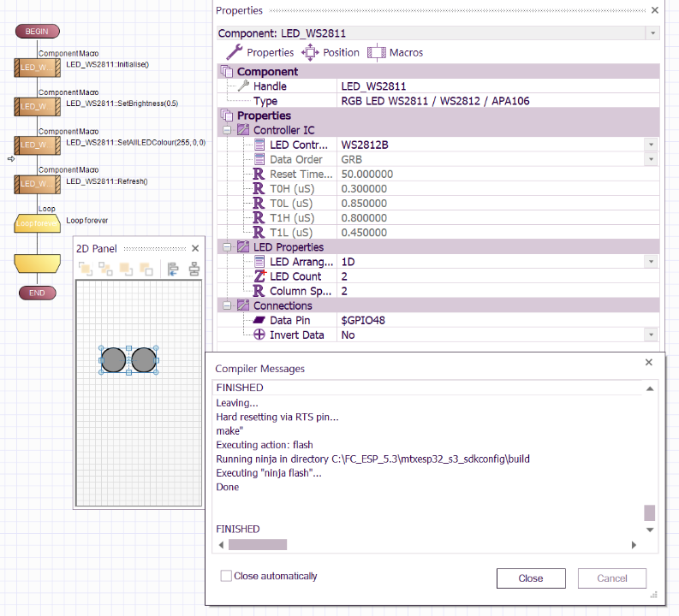Click the Close button in Compiler Messages
Image resolution: width=679 pixels, height=616 pixels.
(530, 578)
